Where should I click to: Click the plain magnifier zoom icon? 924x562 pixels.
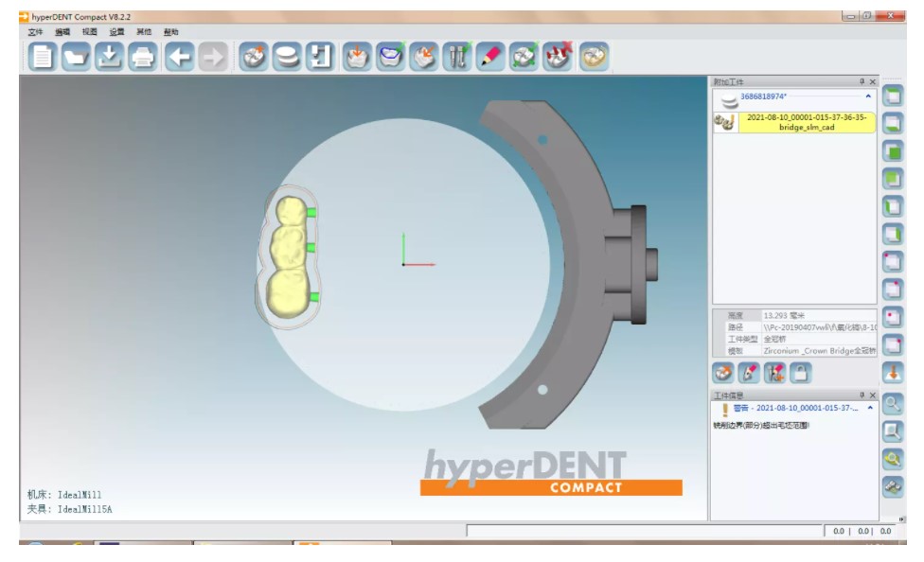(x=893, y=404)
